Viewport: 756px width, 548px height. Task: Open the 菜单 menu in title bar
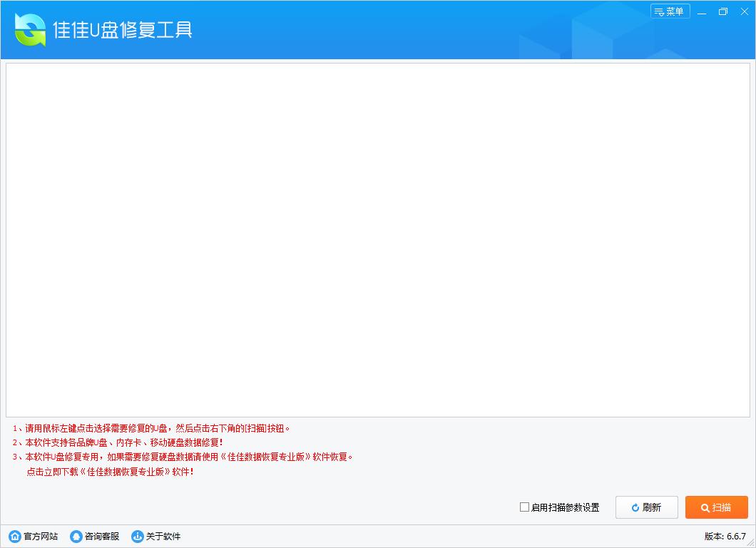[x=670, y=11]
